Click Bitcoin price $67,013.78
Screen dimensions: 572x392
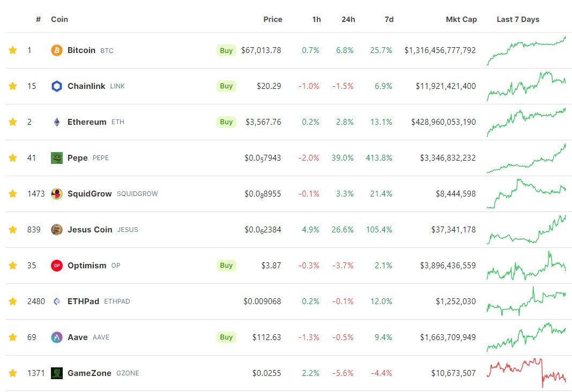261,50
